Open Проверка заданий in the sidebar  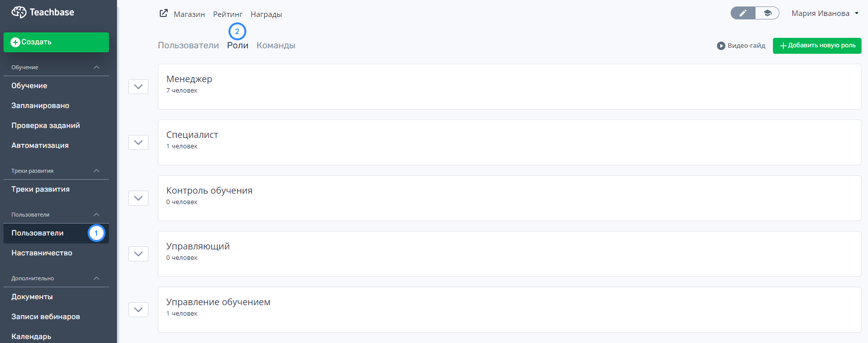coord(46,125)
